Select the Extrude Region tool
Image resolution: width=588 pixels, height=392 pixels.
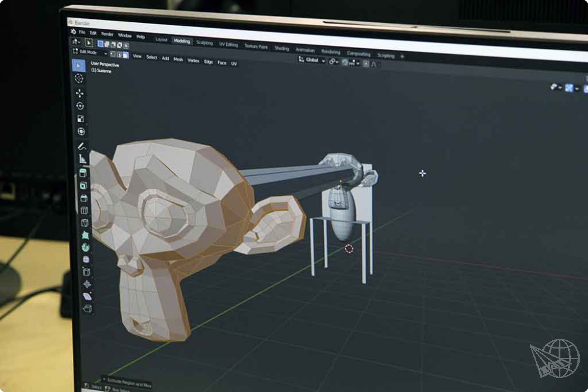[x=83, y=173]
